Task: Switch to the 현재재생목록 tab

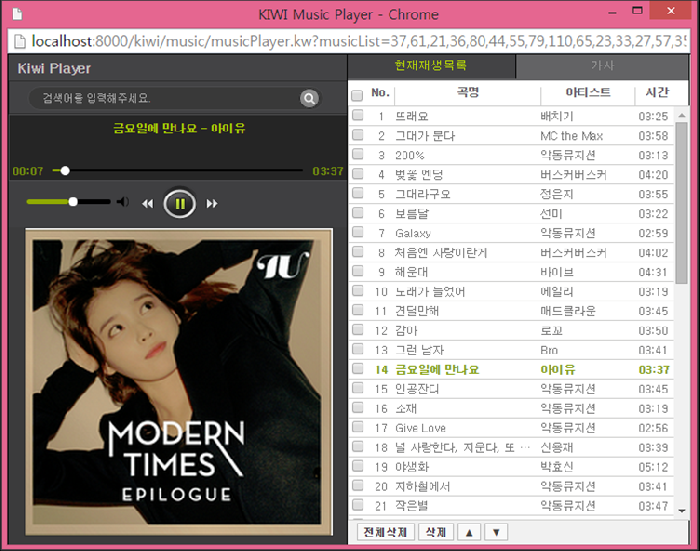Action: tap(431, 66)
